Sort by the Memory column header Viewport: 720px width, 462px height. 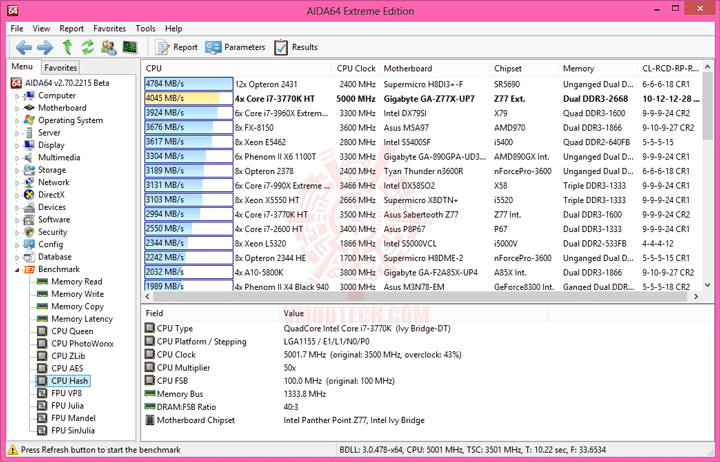tap(598, 68)
